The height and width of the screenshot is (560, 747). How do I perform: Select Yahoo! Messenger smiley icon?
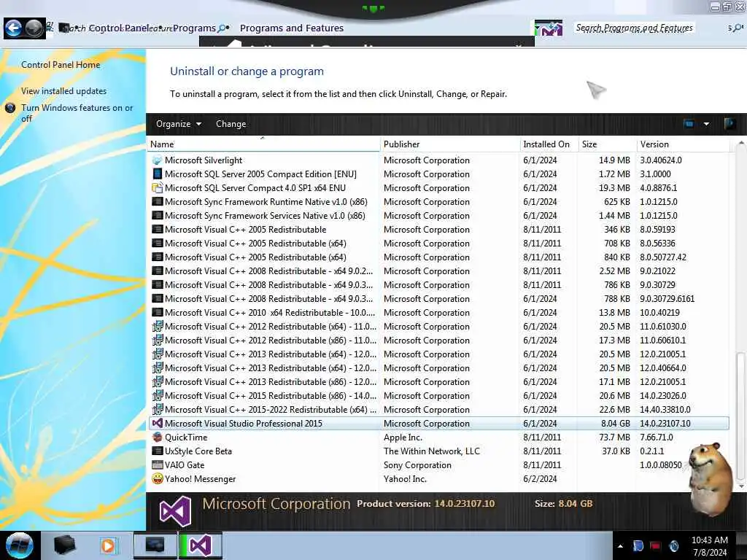(x=157, y=478)
